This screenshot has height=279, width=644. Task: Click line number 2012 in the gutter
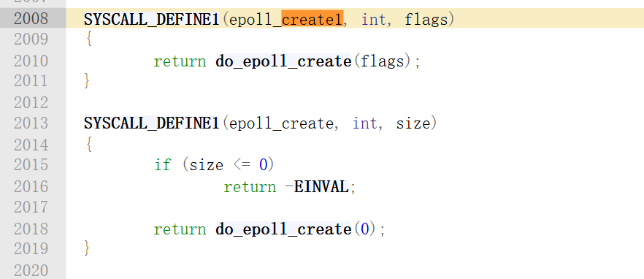tap(31, 102)
